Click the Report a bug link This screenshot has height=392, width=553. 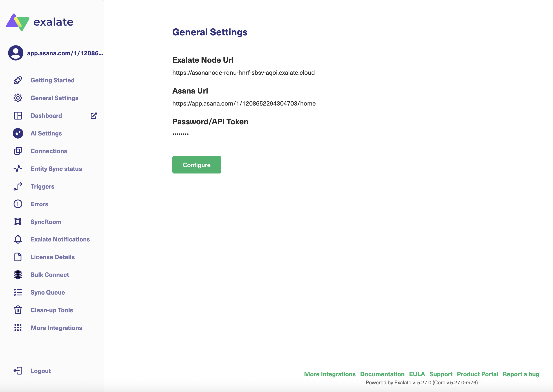click(521, 374)
